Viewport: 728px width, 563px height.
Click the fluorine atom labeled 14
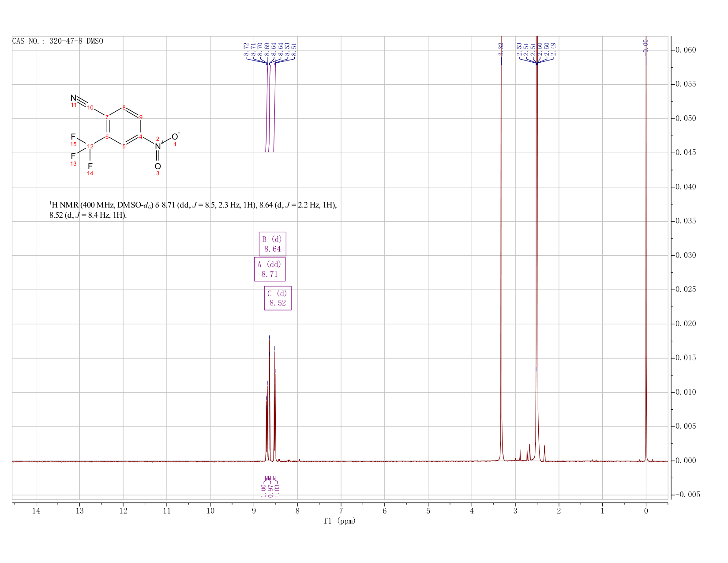coord(90,166)
